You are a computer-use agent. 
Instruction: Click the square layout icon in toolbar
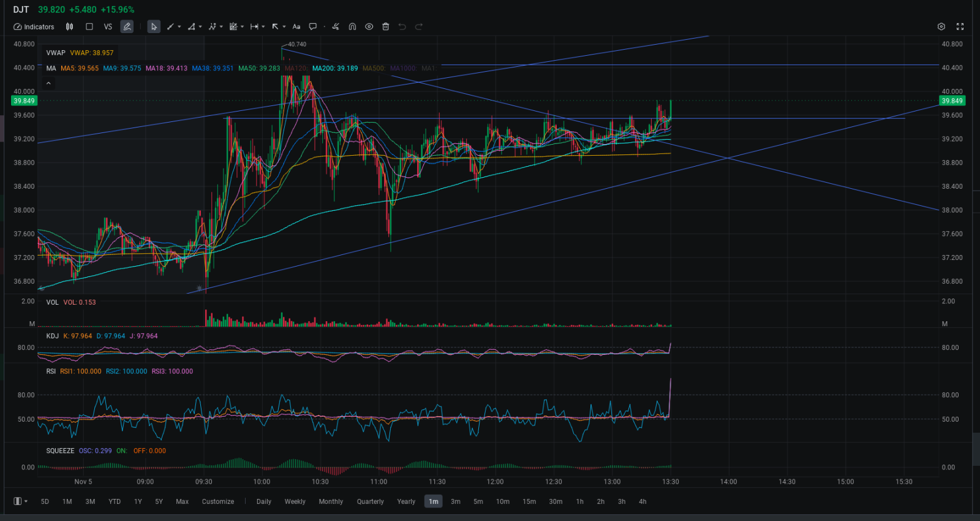coord(89,27)
